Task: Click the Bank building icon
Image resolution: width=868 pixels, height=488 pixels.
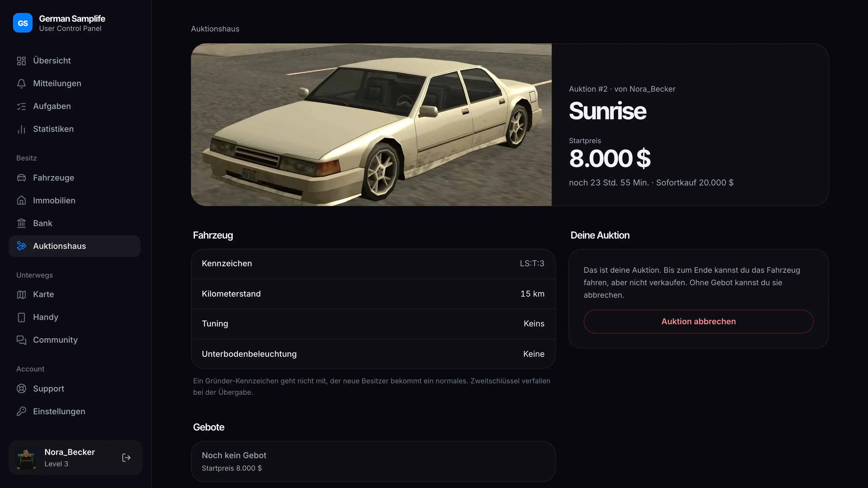Action: 21,223
